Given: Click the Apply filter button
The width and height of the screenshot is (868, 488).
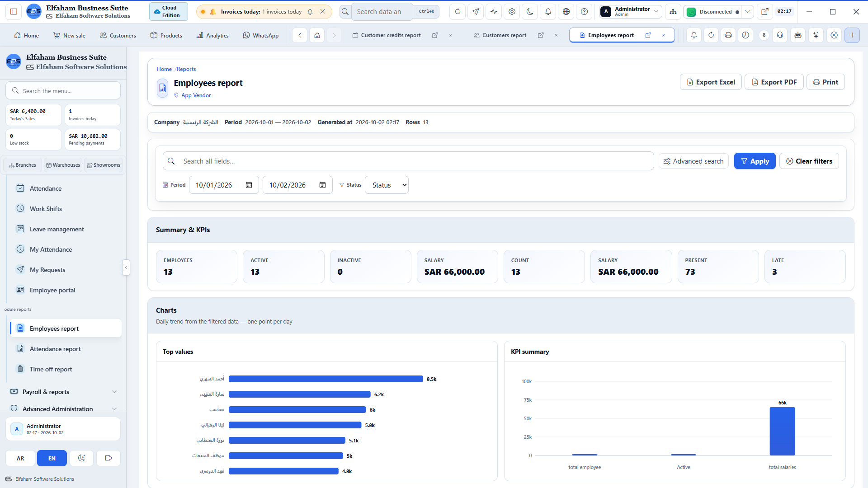Looking at the screenshot, I should [x=755, y=161].
